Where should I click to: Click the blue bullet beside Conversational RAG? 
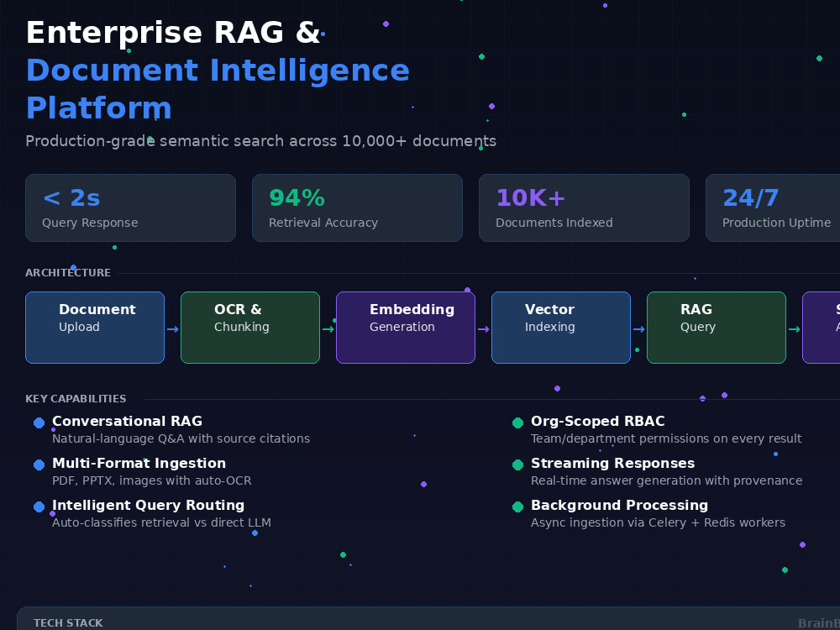39,423
